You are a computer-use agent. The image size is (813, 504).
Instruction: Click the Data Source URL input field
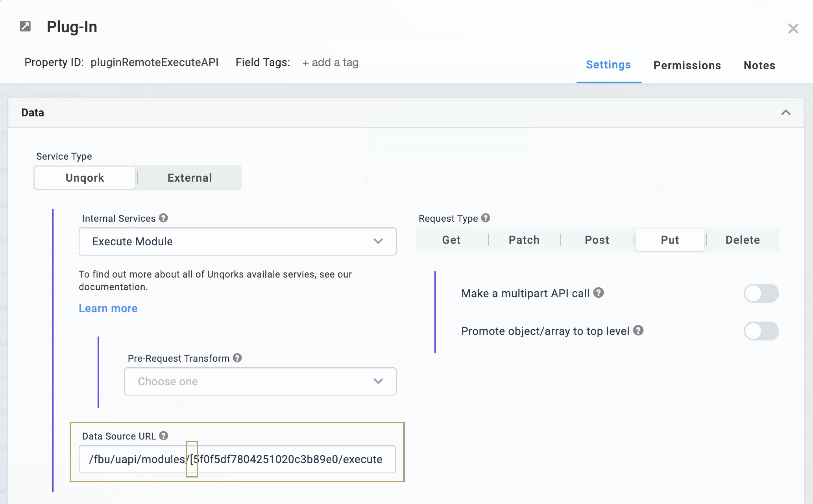pyautogui.click(x=237, y=459)
